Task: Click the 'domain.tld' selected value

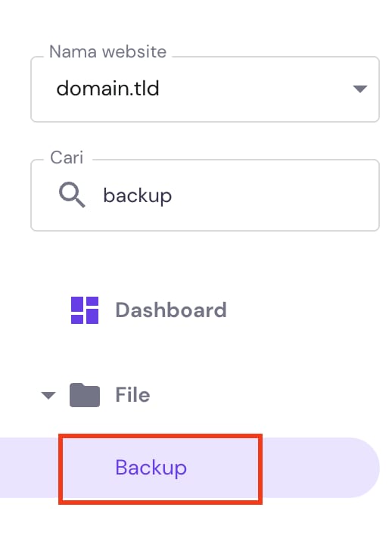Action: click(x=108, y=89)
